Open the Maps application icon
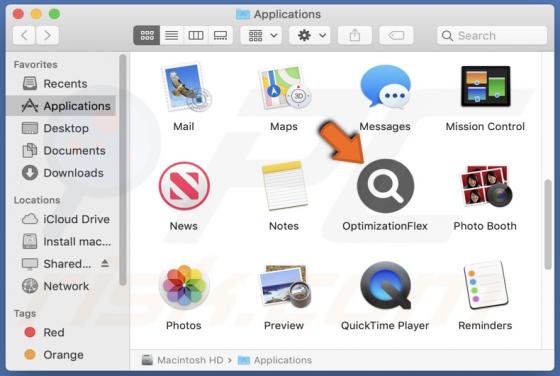 [x=284, y=87]
